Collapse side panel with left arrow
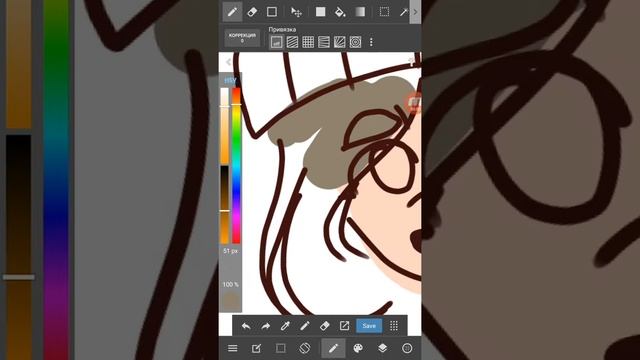Screen dimensions: 640x360 pyautogui.click(x=228, y=62)
